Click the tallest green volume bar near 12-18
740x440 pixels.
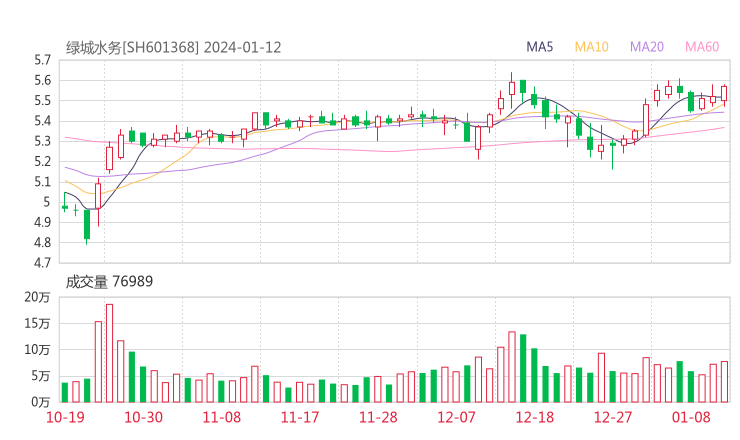pyautogui.click(x=523, y=368)
